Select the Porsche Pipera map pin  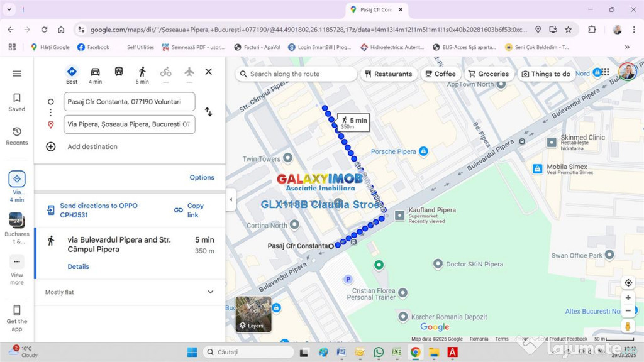[x=423, y=151]
